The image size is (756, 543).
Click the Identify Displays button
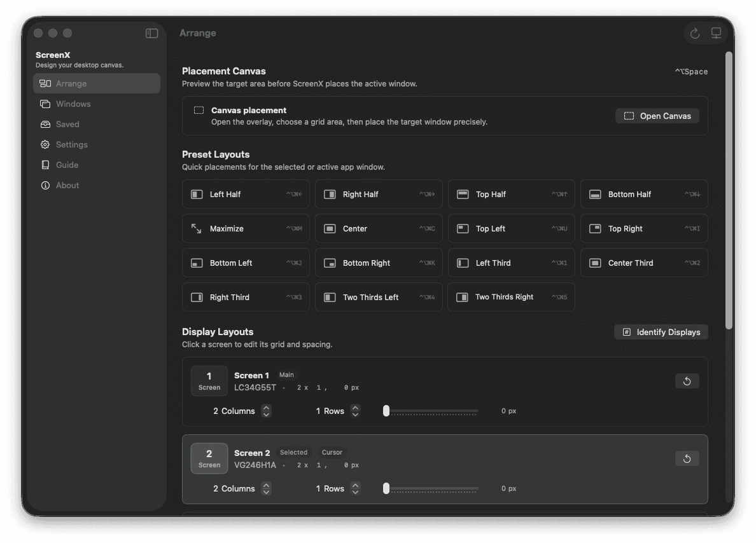[661, 332]
